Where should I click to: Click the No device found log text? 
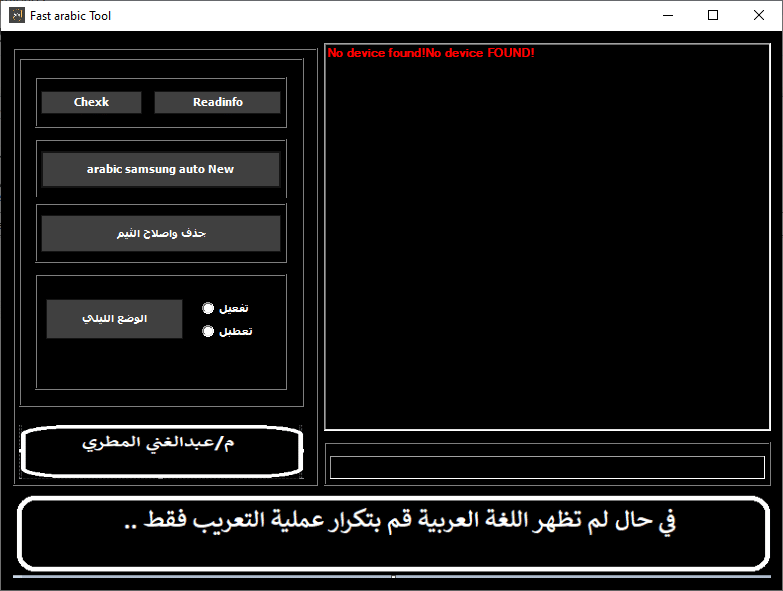(x=431, y=53)
